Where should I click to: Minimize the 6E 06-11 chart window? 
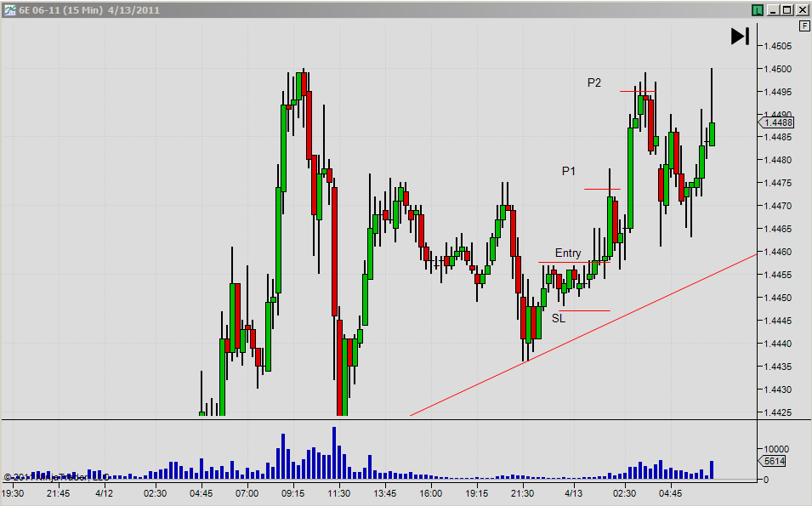coord(773,10)
